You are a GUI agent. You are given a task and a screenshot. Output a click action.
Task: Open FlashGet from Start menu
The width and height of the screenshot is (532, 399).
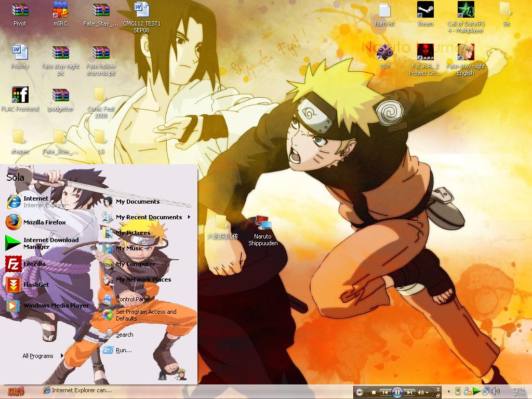(27, 284)
